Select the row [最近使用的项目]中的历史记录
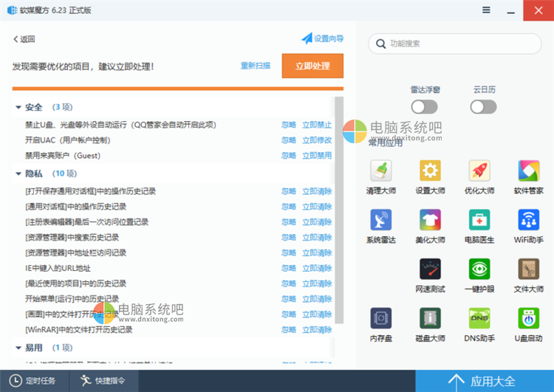 click(x=173, y=283)
